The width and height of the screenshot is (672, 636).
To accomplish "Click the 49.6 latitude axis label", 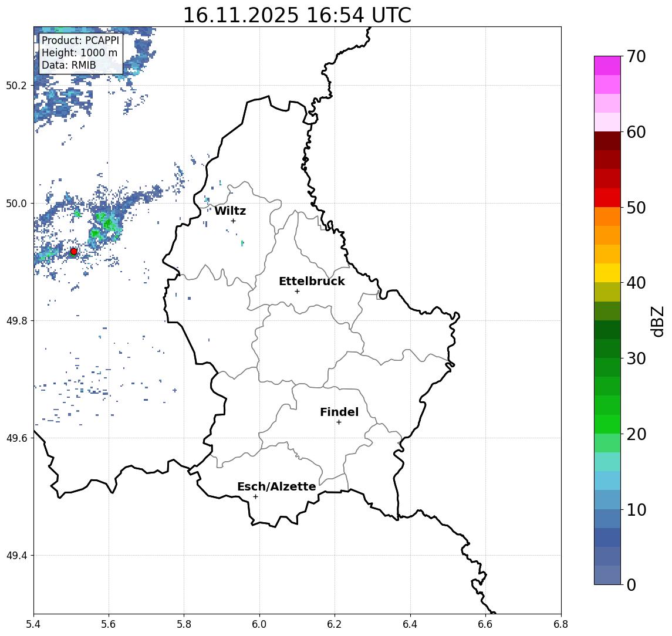I will click(16, 438).
